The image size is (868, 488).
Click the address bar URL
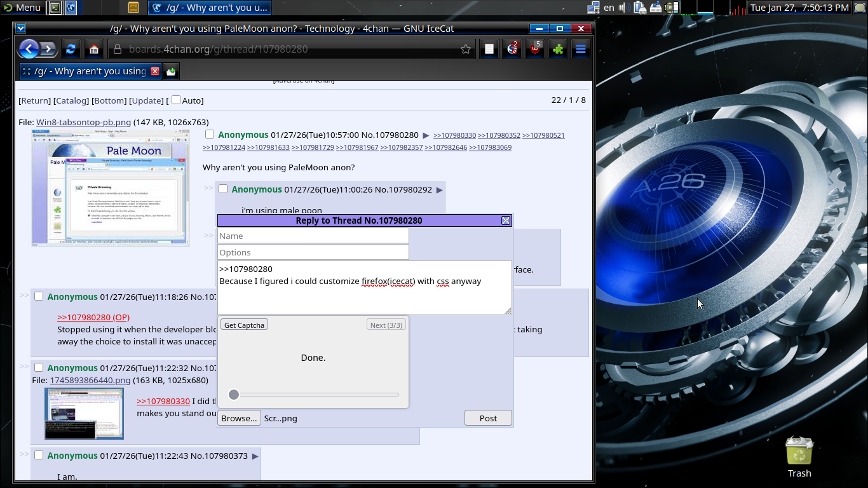tap(218, 49)
